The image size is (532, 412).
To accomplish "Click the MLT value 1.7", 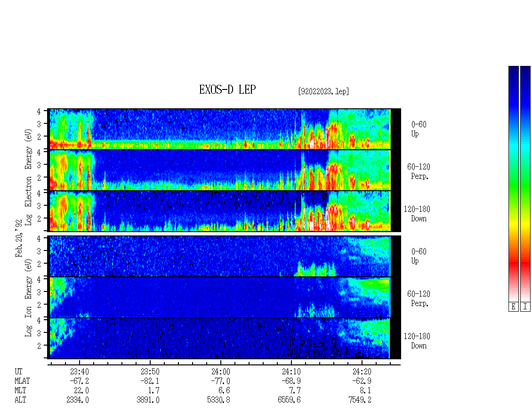I will [153, 391].
